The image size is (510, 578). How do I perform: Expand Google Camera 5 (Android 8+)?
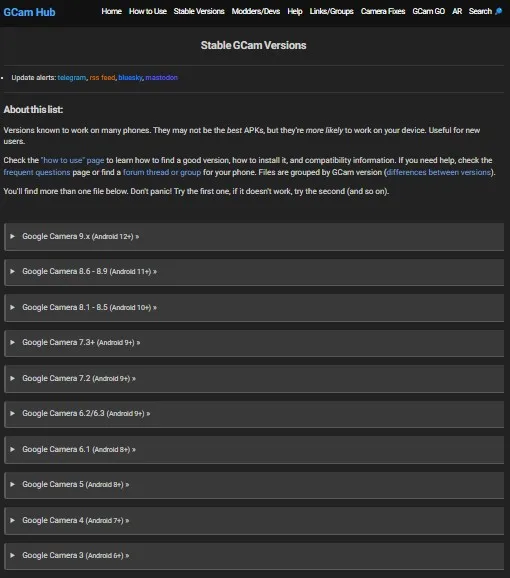[x=254, y=485]
